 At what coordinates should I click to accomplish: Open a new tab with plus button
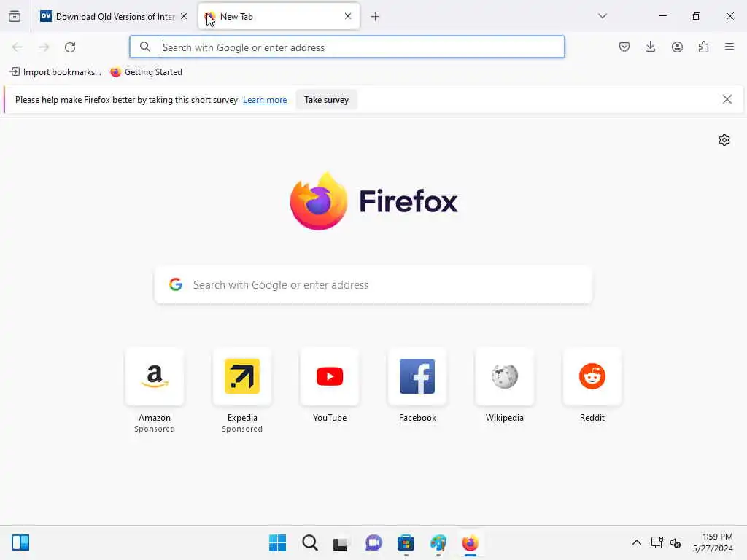pyautogui.click(x=375, y=17)
